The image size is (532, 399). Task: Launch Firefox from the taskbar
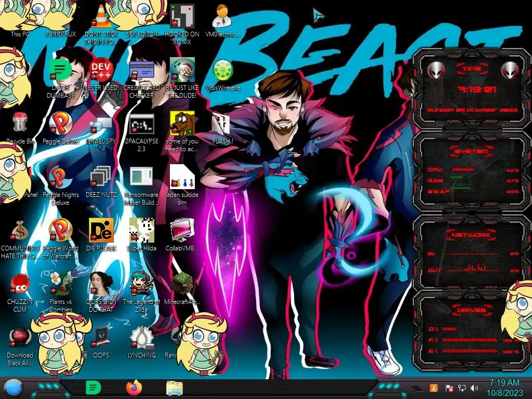[x=134, y=388]
